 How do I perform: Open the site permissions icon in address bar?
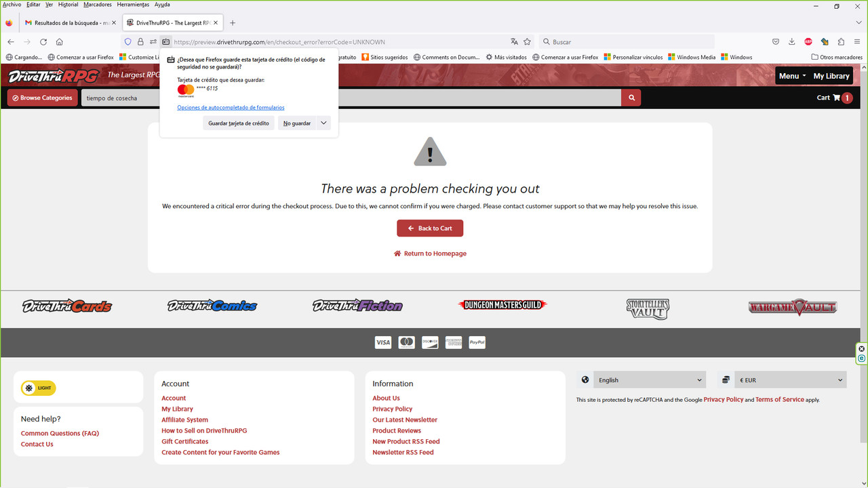click(153, 41)
